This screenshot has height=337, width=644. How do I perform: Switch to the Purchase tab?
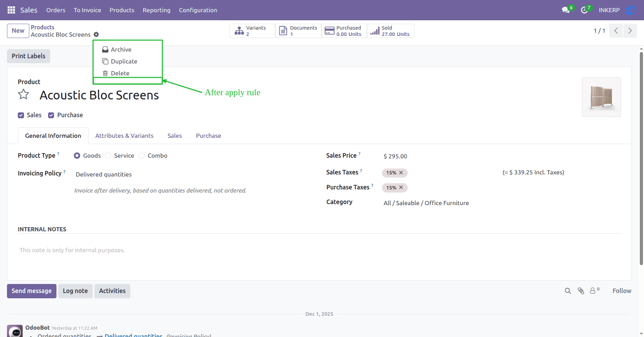[x=208, y=136]
